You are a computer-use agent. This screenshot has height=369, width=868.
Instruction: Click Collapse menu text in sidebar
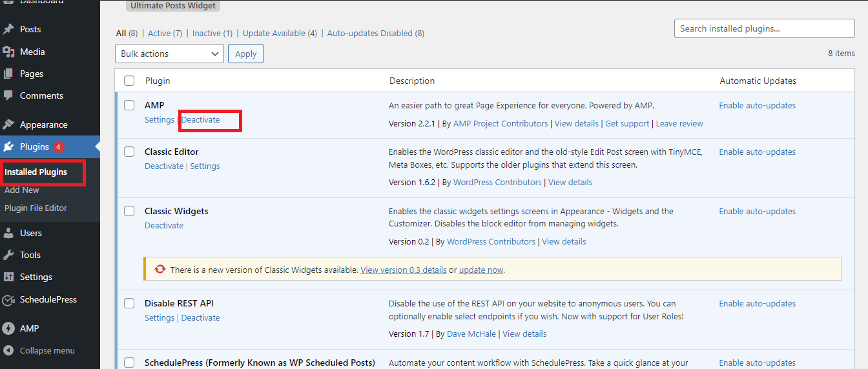tap(47, 351)
